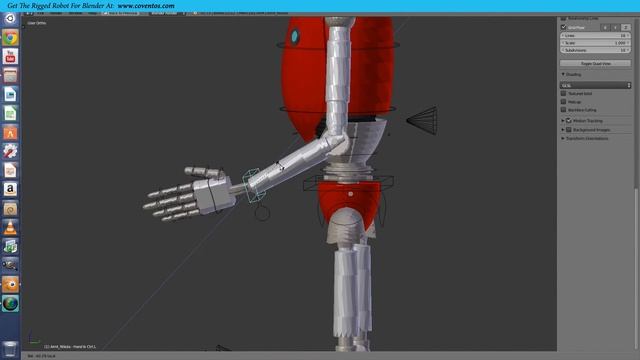Open the Files manager dock icon
The width and height of the screenshot is (640, 360).
point(10,76)
